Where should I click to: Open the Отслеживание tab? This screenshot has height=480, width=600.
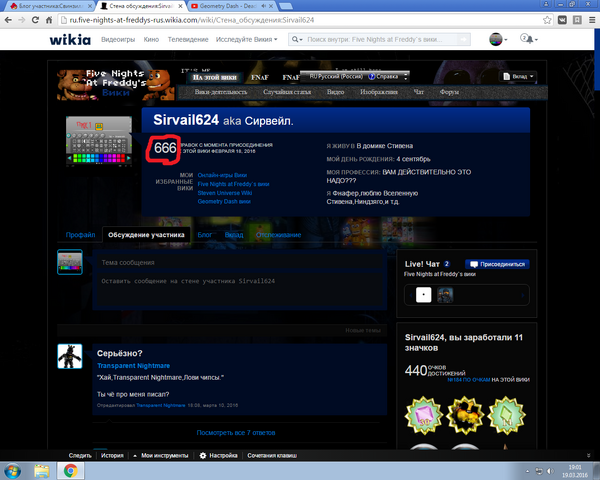click(278, 235)
